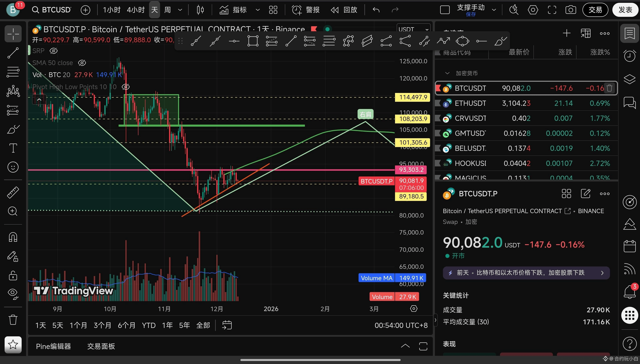Viewport: 640px width, 364px height.
Task: Open alerts clock icon in right sidebar
Action: point(630,55)
